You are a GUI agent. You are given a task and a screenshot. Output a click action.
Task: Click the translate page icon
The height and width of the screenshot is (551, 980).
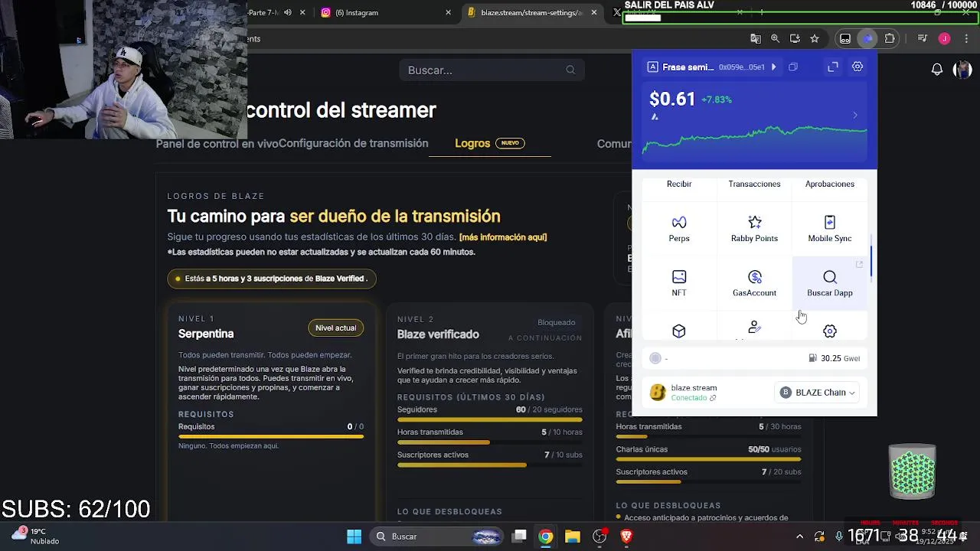point(756,38)
